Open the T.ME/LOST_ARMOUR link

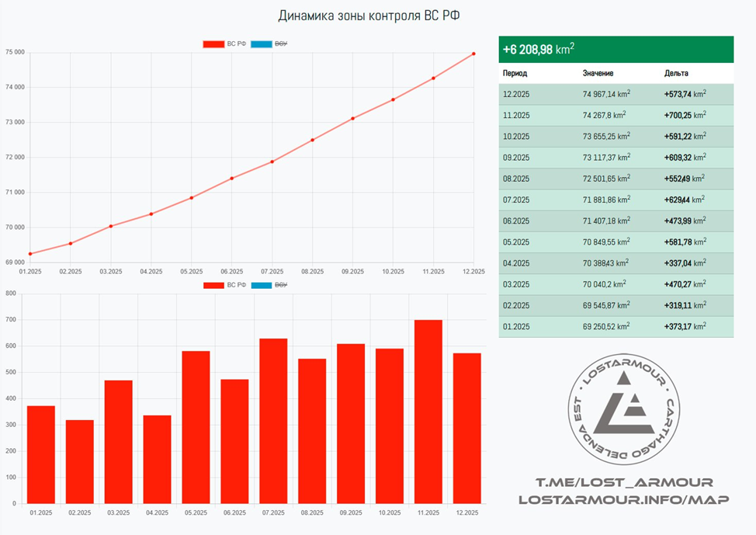pyautogui.click(x=625, y=482)
